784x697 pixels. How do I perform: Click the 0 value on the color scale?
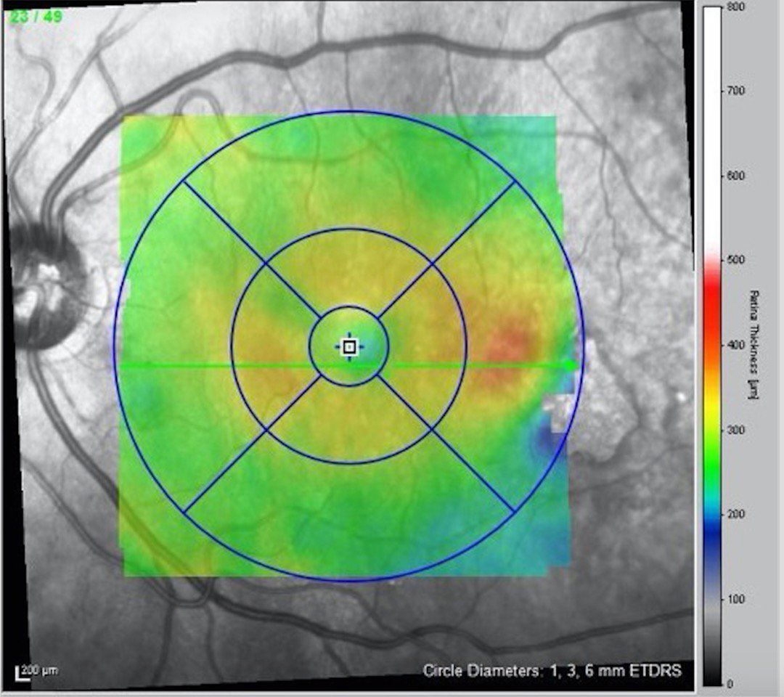732,684
